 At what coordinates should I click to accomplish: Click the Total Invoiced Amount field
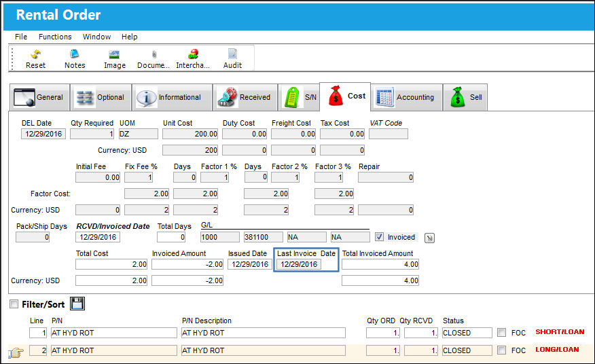[x=380, y=264]
